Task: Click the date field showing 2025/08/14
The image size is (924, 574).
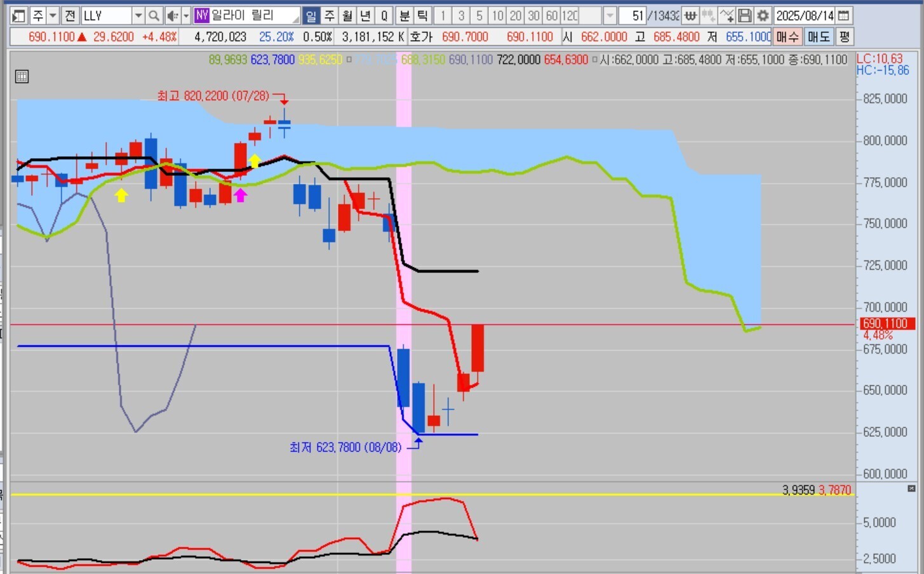Action: tap(805, 15)
